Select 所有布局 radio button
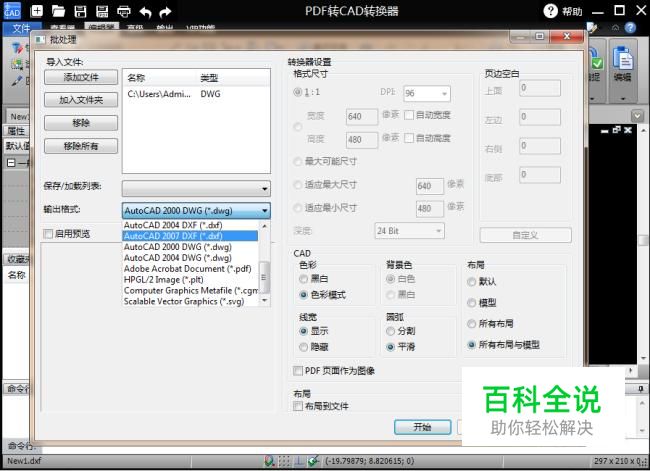The width and height of the screenshot is (650, 471). 471,324
